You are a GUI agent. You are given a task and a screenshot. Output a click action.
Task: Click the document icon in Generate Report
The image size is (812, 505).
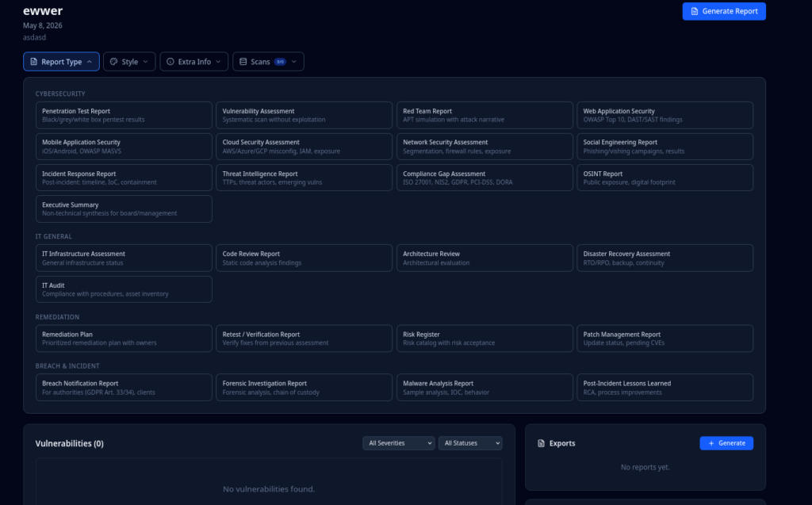tap(695, 11)
